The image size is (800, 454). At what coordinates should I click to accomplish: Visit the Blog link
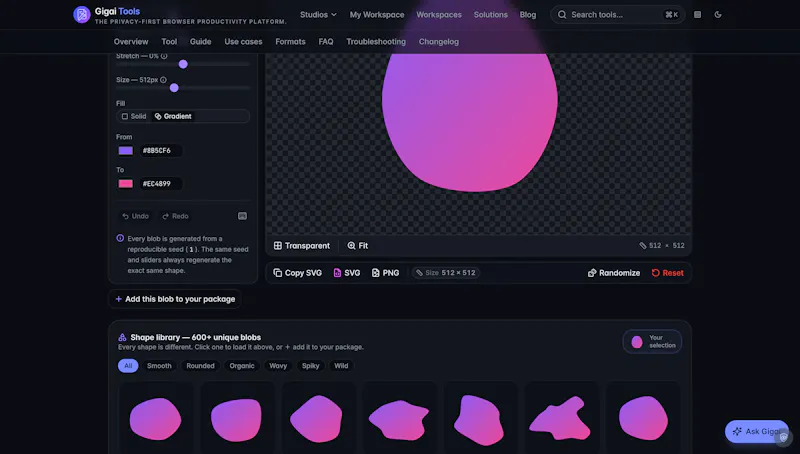(x=528, y=15)
